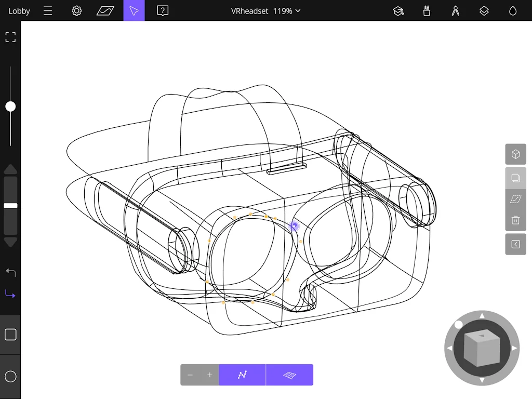The width and height of the screenshot is (532, 399).
Task: Toggle the grid plane display in bottom bar
Action: click(x=289, y=375)
